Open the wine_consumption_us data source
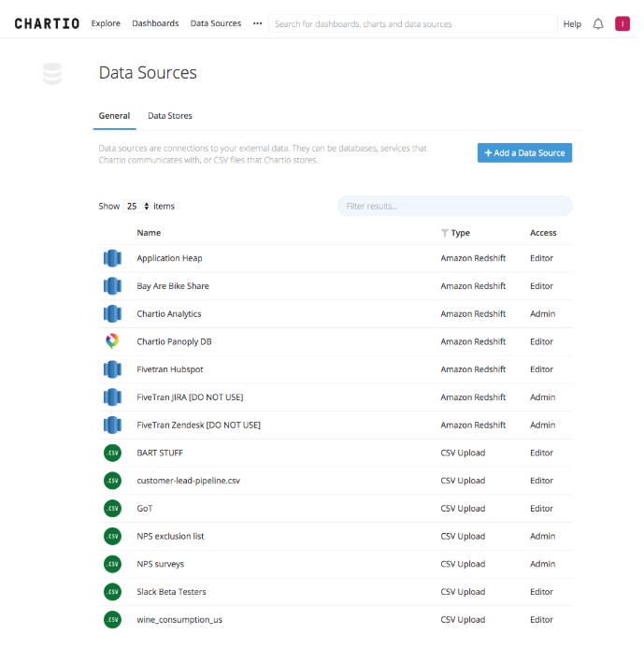The width and height of the screenshot is (644, 664). 179,620
